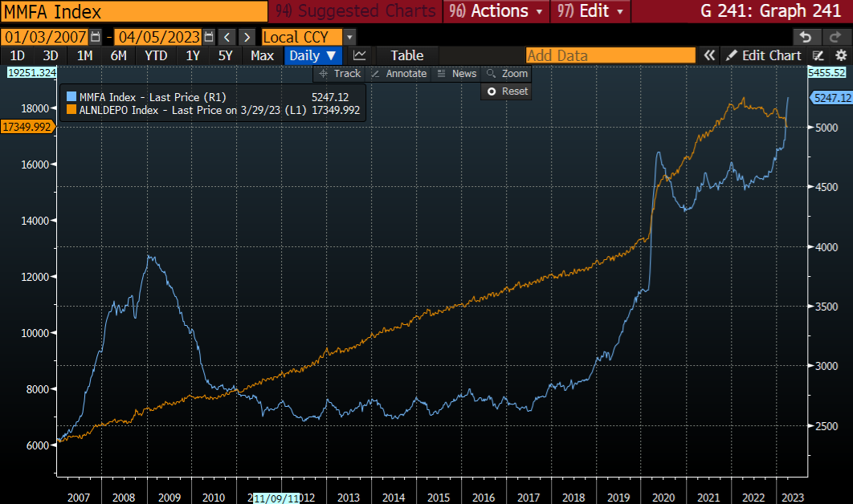Toggle the Annotate mode

398,73
